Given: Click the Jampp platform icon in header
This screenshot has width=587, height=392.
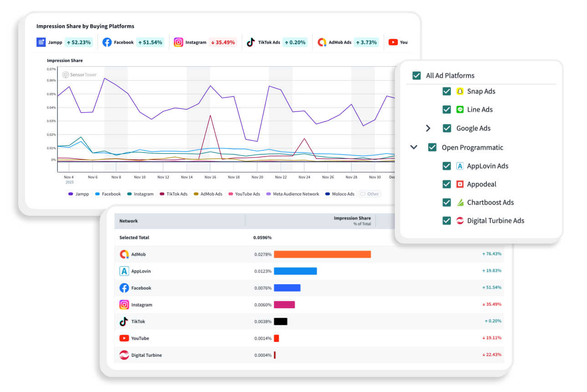Looking at the screenshot, I should coord(41,42).
